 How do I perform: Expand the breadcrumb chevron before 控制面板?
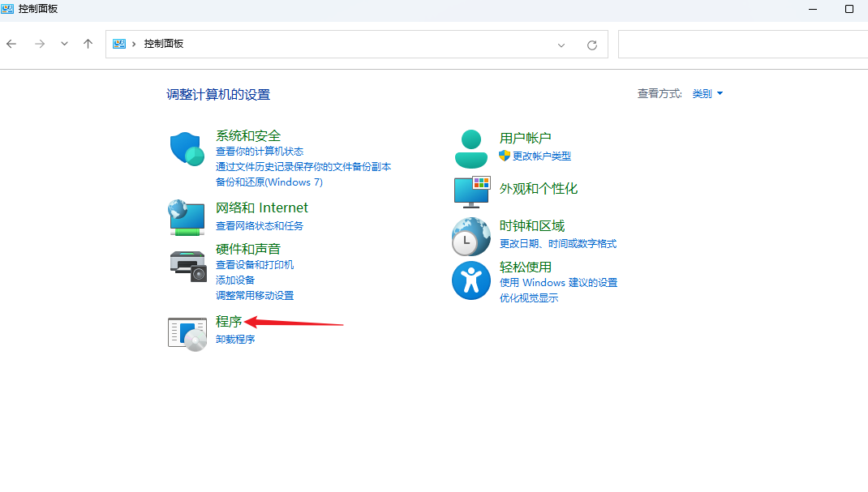[134, 45]
